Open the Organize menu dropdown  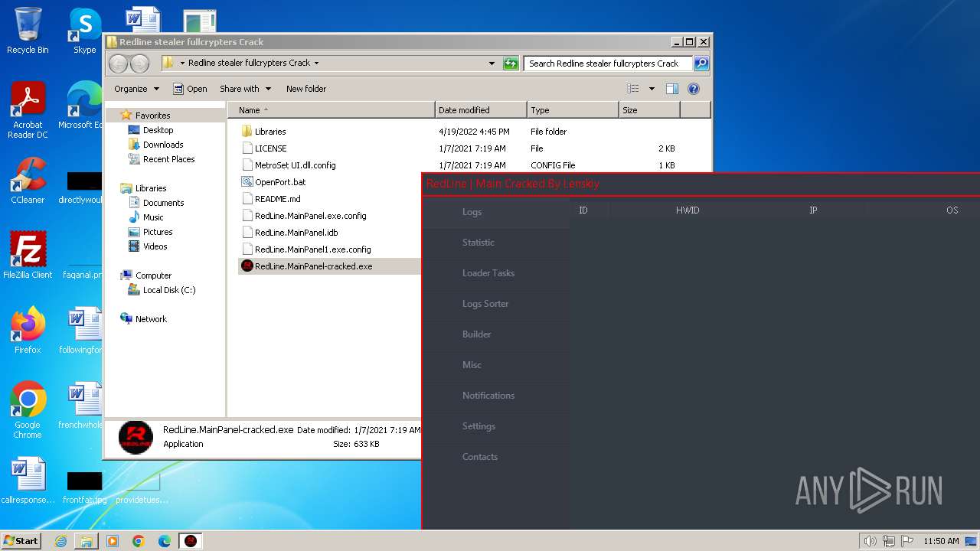(x=136, y=89)
